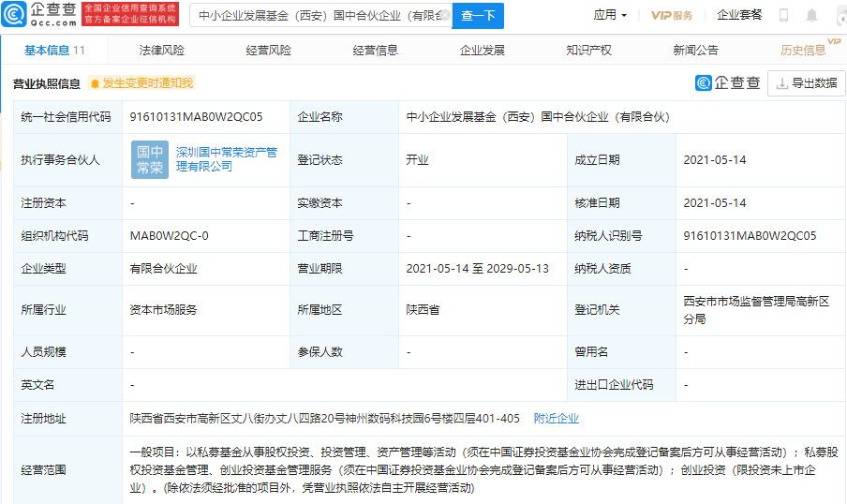Click the 企查查 logo in header
This screenshot has width=847, height=504.
tap(39, 14)
